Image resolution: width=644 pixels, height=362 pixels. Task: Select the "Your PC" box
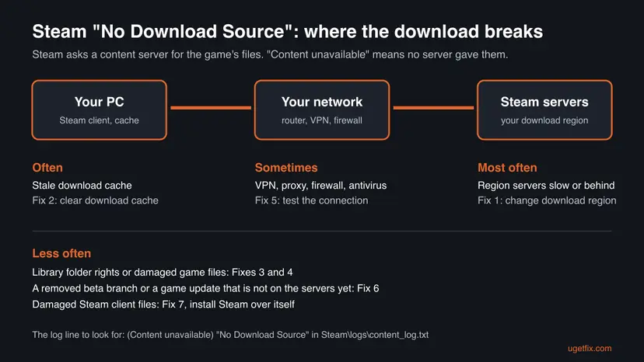100,110
